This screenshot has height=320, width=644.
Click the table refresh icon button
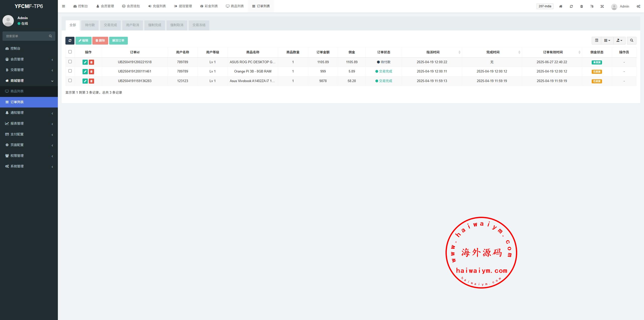[70, 41]
